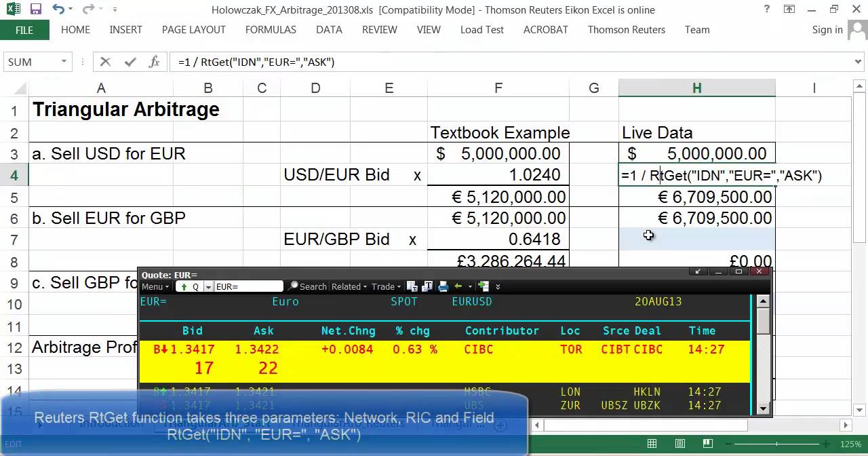
Task: Switch to the VIEW ribbon tab
Action: pyautogui.click(x=429, y=30)
